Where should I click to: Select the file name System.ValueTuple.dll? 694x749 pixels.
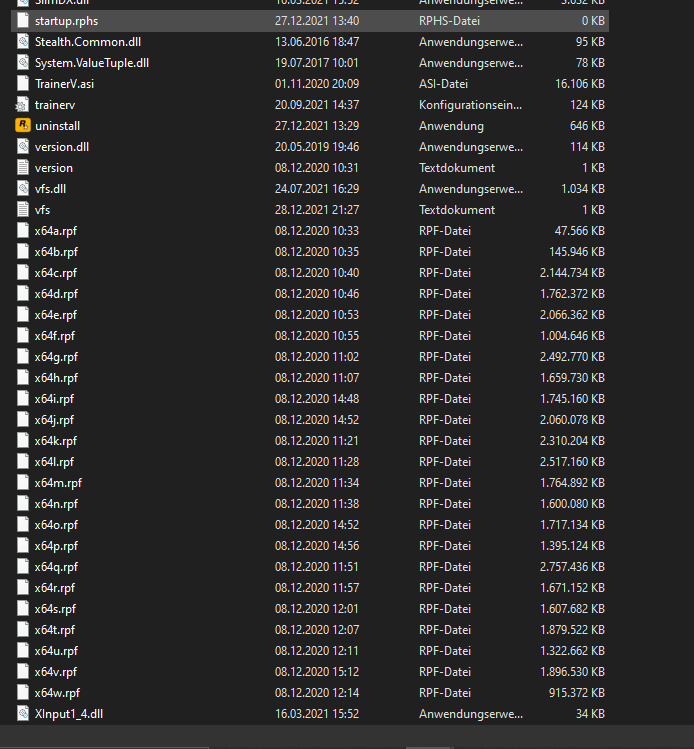pyautogui.click(x=92, y=63)
